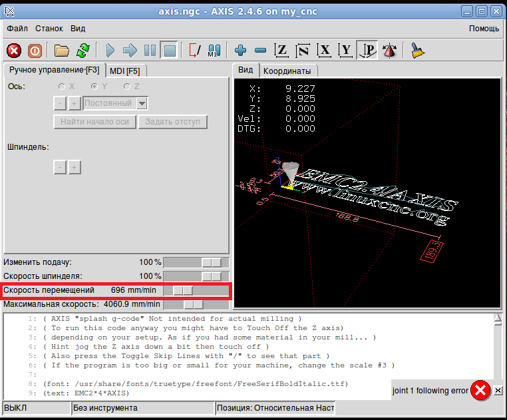This screenshot has height=420, width=507.
Task: Select axis Y radio button
Action: 94,87
